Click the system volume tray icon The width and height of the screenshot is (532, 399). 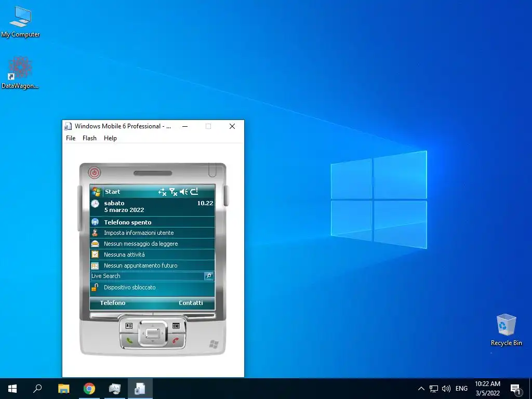pos(446,389)
